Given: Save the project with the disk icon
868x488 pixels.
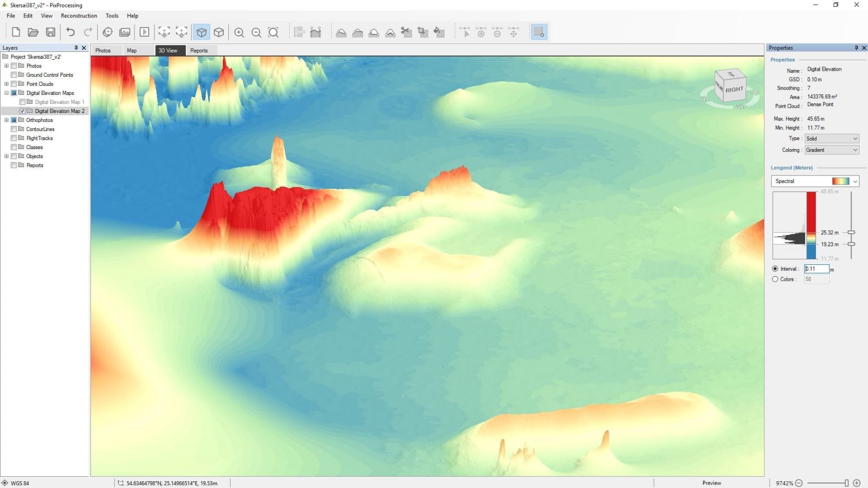Looking at the screenshot, I should (x=50, y=32).
